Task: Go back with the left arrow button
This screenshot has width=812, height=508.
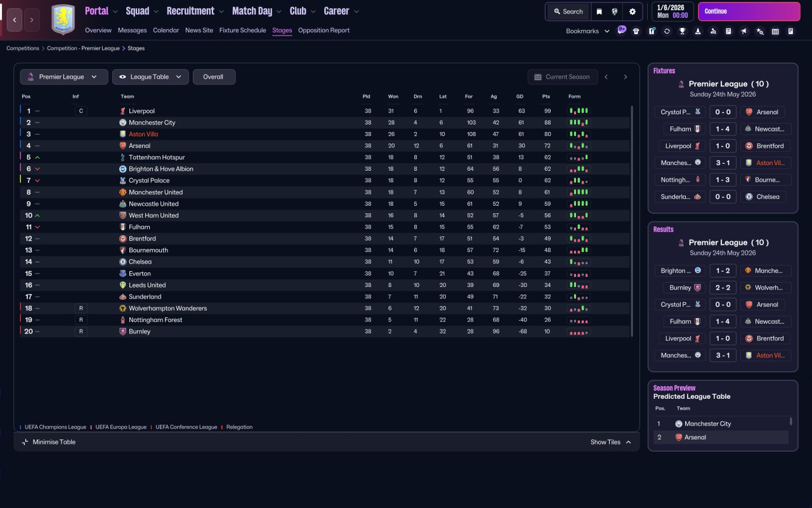Action: coord(15,20)
